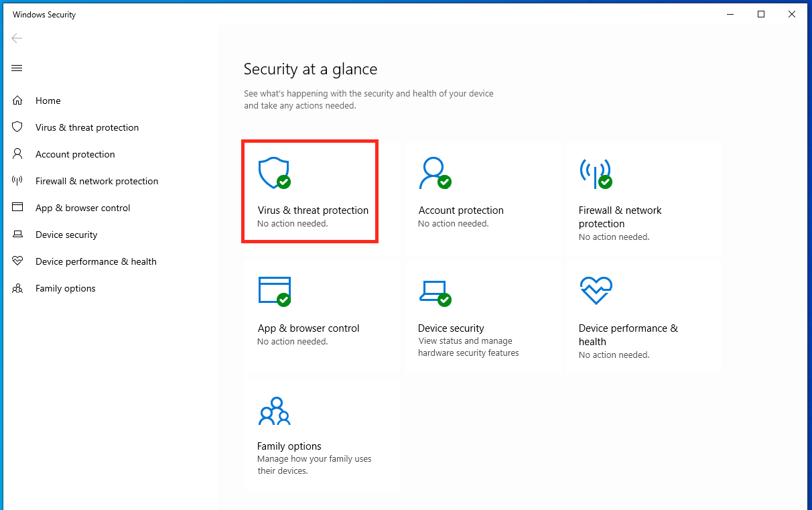812x510 pixels.
Task: Open Firewall & network protection sidebar item
Action: coord(97,181)
